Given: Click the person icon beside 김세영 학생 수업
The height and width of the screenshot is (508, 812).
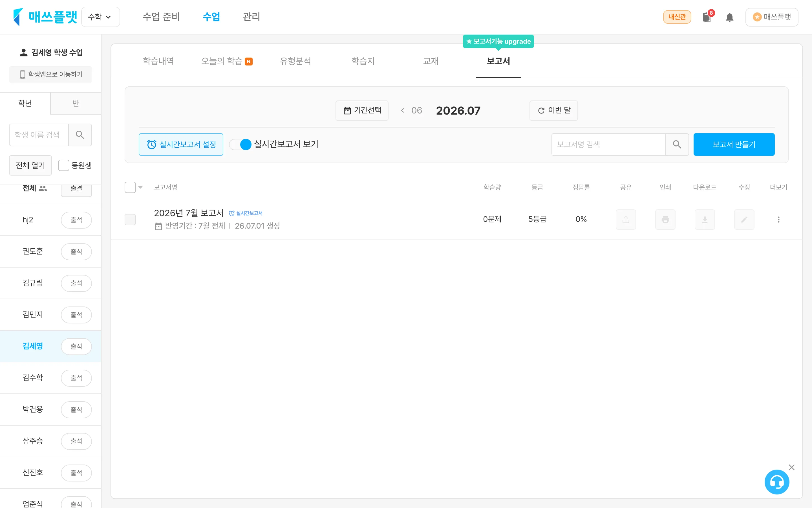Looking at the screenshot, I should 23,52.
